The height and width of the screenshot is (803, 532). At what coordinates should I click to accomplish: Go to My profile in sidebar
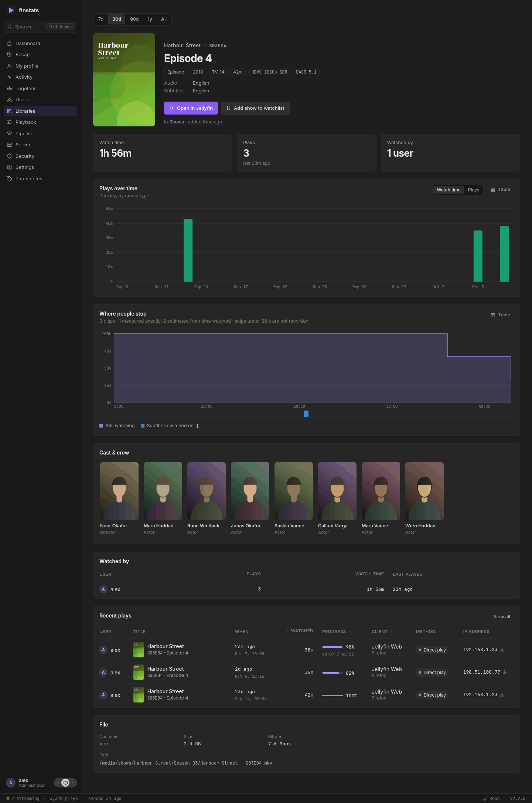click(x=40, y=66)
